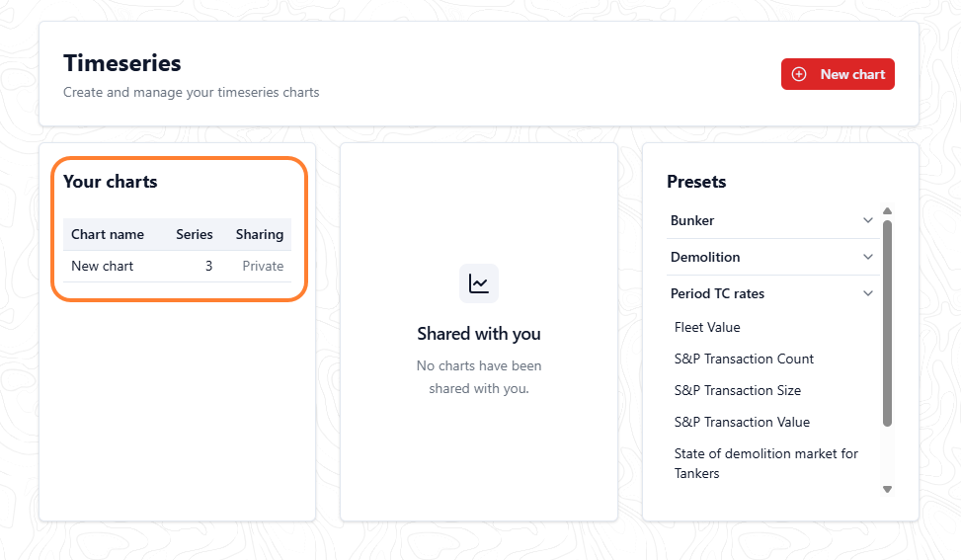The height and width of the screenshot is (560, 961).
Task: Click the Sharing column header
Action: pyautogui.click(x=259, y=235)
